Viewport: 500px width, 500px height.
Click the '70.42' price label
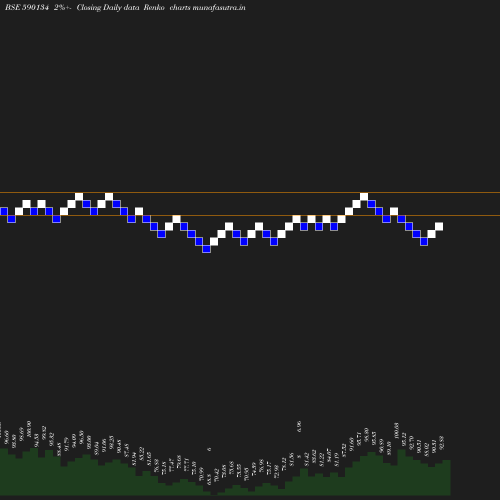pos(216,475)
